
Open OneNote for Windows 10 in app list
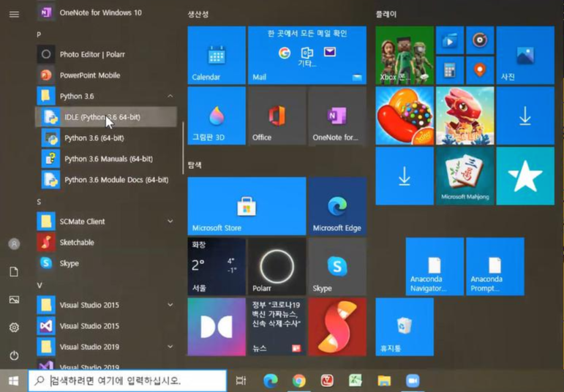tap(106, 12)
